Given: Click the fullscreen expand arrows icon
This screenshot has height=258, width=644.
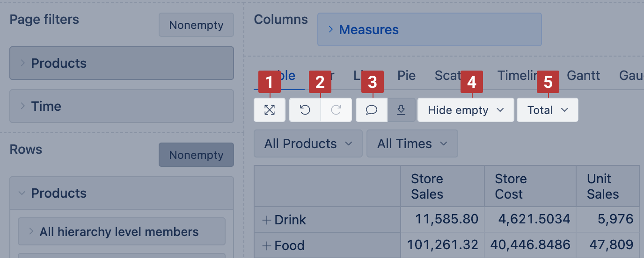Looking at the screenshot, I should (x=270, y=110).
